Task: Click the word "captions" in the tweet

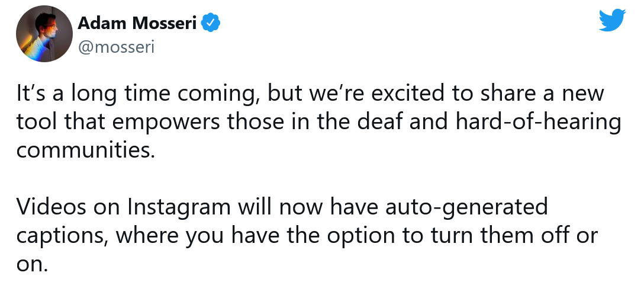Action: pos(62,236)
